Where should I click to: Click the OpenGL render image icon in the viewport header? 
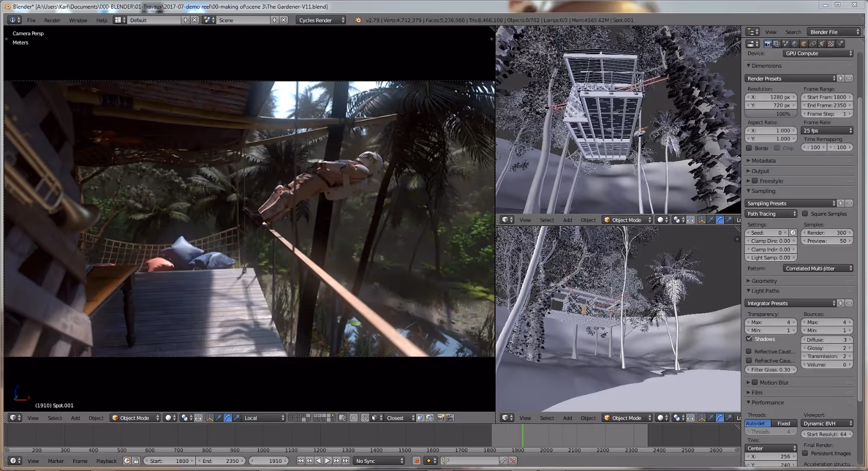coord(441,418)
